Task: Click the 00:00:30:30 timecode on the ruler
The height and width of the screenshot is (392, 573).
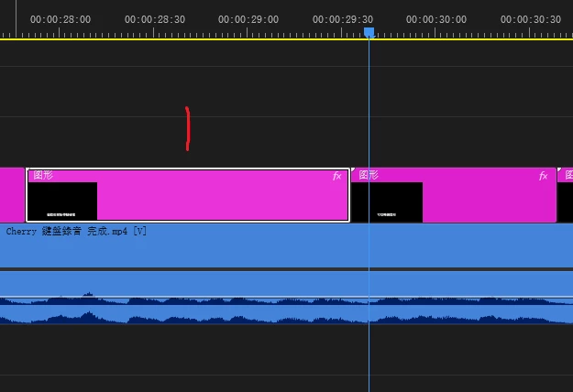Action: (x=531, y=19)
